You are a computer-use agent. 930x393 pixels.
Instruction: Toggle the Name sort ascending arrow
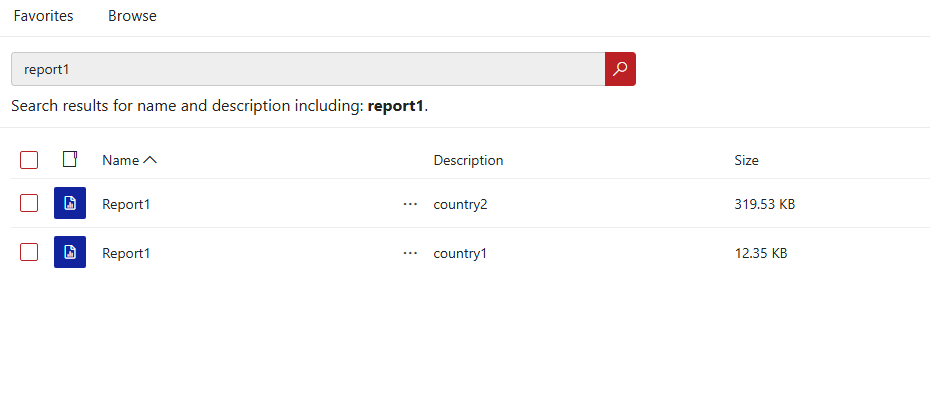[151, 160]
